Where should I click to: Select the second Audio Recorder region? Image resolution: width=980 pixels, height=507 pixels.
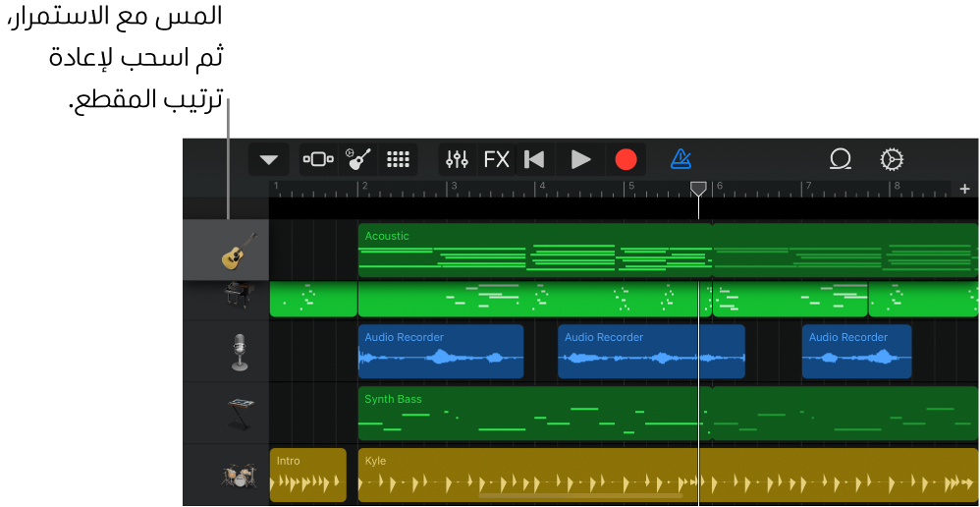coord(651,352)
